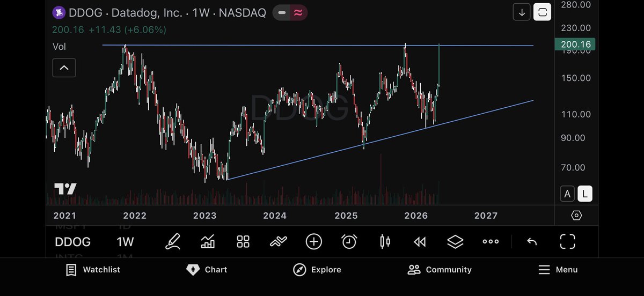Switch to the Chart tab

click(x=207, y=270)
